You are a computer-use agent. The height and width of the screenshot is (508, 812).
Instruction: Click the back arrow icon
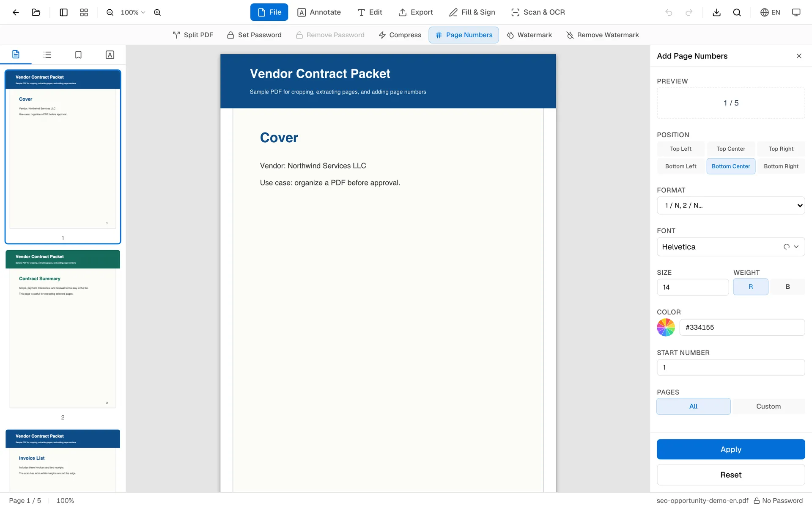click(x=16, y=12)
